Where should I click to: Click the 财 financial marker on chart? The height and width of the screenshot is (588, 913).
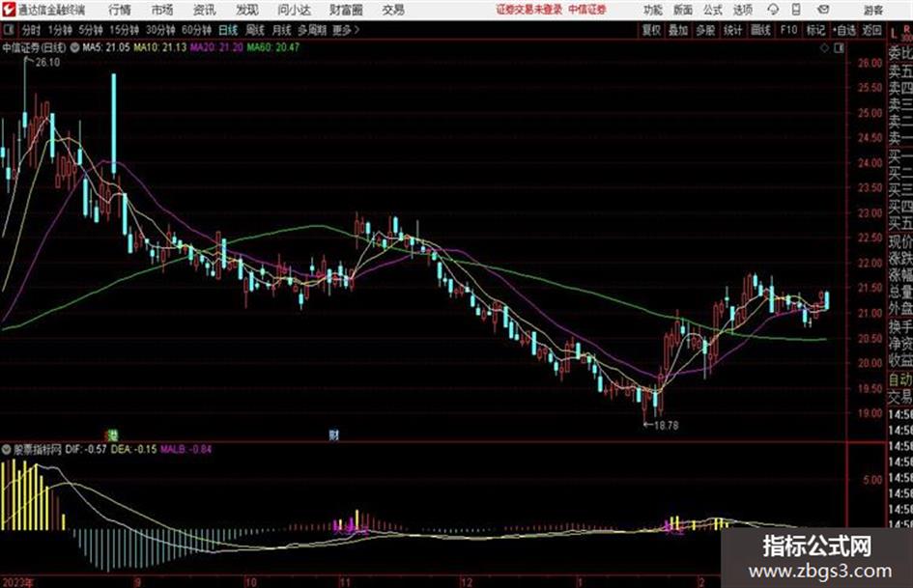click(x=333, y=434)
